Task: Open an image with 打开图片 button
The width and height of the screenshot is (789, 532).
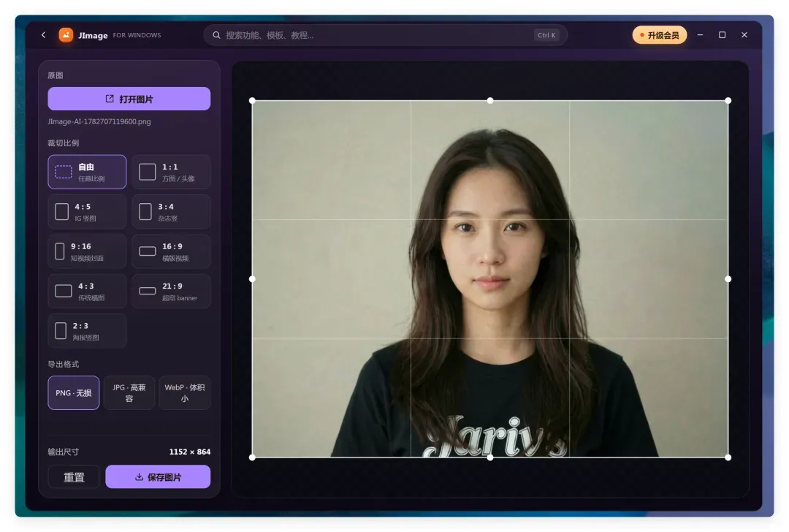Action: [x=129, y=99]
